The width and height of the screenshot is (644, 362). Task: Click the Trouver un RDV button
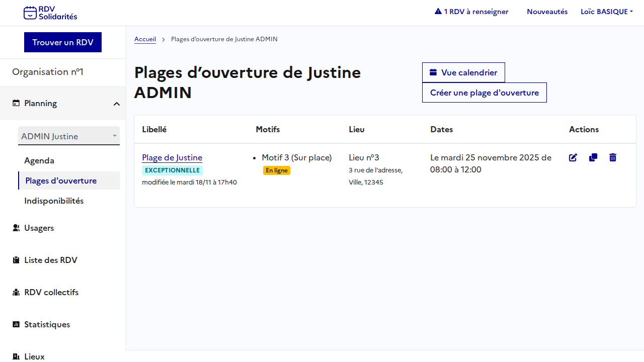tap(63, 42)
